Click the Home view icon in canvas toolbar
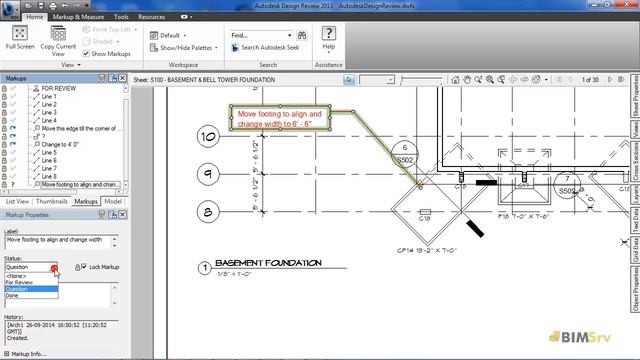Screen dimensions: 640x360 [455, 80]
